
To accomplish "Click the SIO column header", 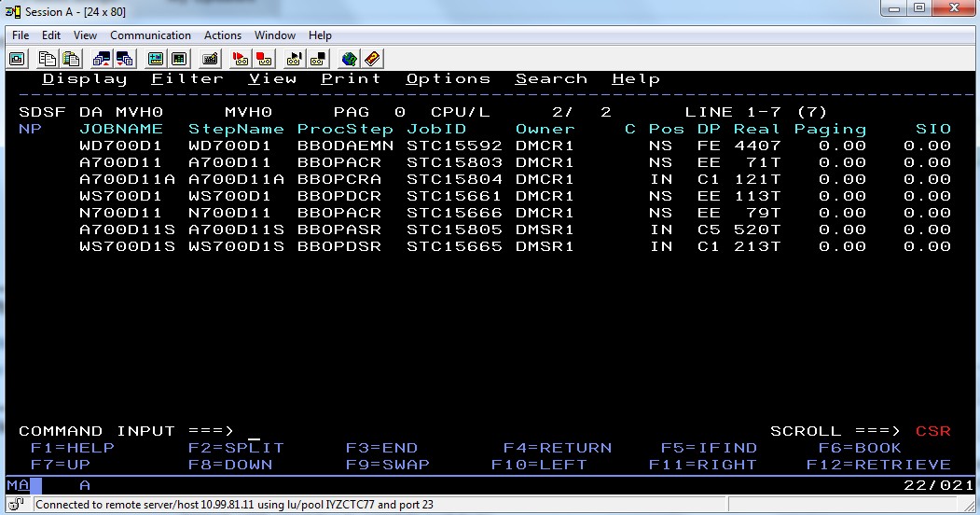I will (933, 130).
